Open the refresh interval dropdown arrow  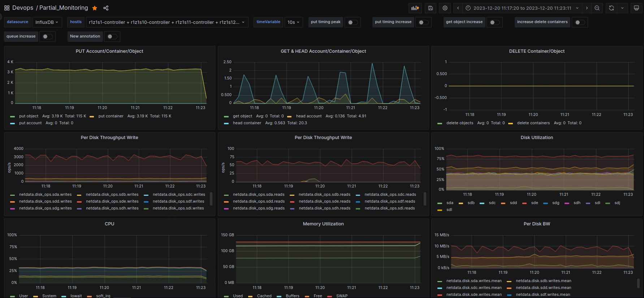click(622, 8)
